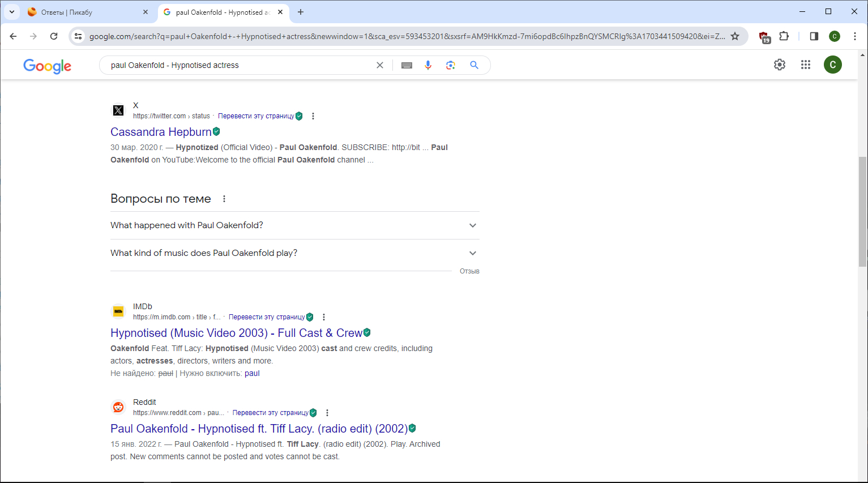
Task: Click the page vertical scrollbar thumb
Action: coord(862,212)
